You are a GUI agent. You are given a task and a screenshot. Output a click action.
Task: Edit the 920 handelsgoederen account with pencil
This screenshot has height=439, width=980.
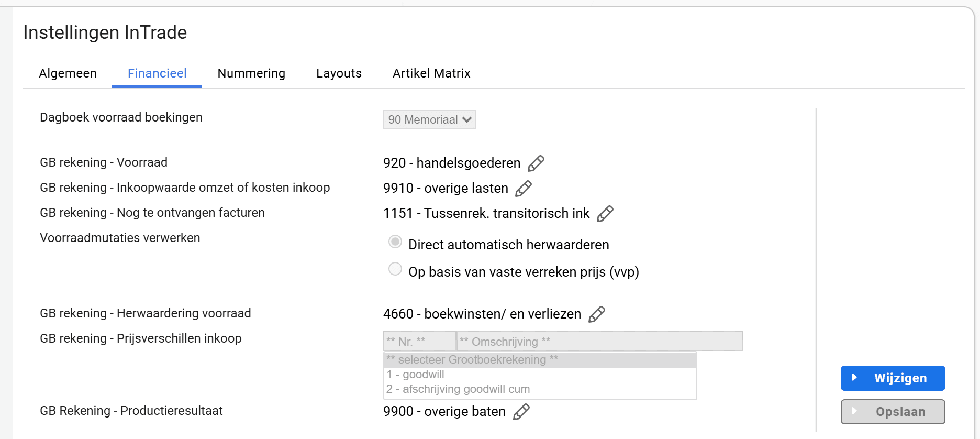pyautogui.click(x=536, y=163)
